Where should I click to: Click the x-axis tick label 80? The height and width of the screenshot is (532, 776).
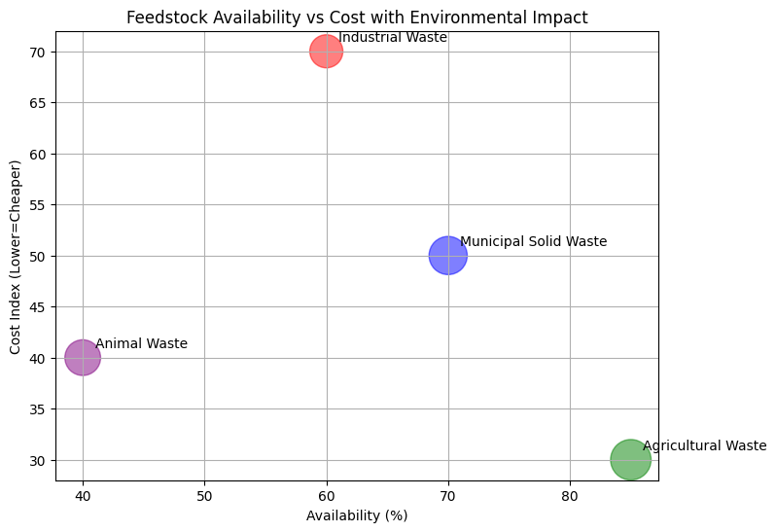570,496
